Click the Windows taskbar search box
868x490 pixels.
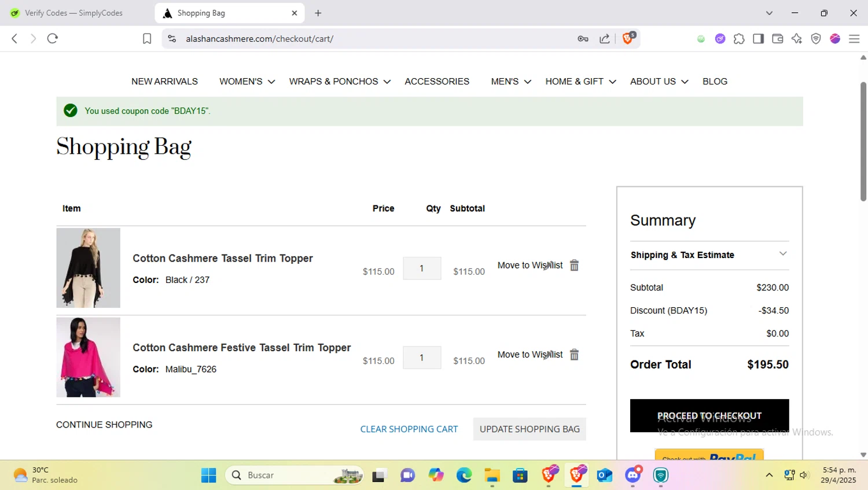[295, 475]
